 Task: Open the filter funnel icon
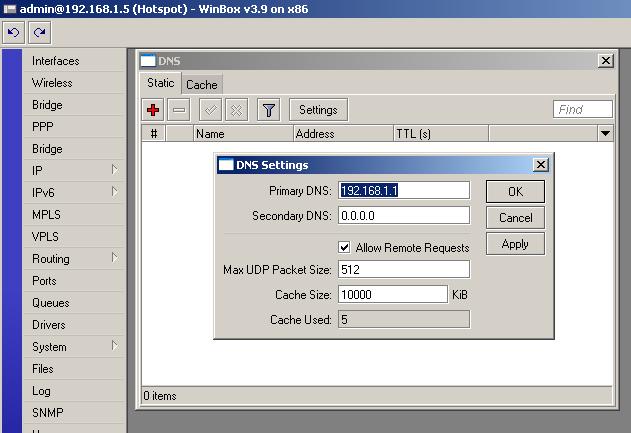point(268,110)
